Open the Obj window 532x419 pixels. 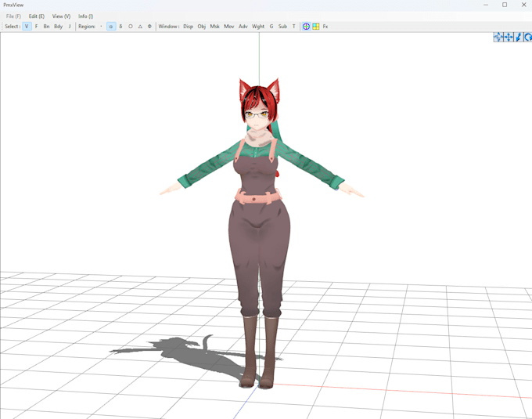pos(202,27)
